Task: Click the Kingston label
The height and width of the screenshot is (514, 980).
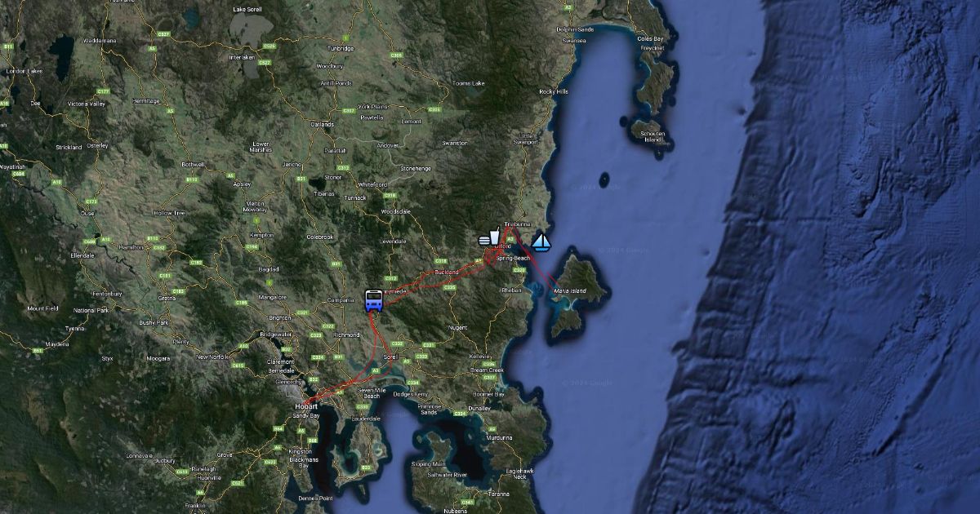Action: pyautogui.click(x=300, y=451)
